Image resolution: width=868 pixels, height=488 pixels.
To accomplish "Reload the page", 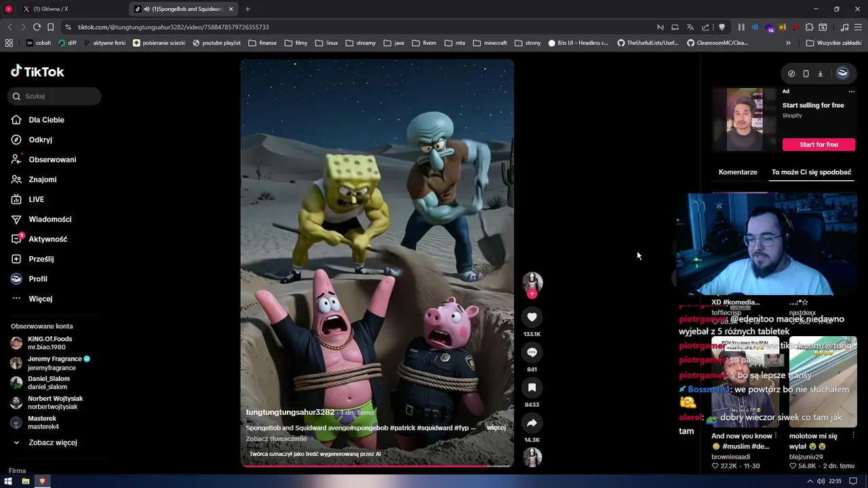I will (x=37, y=27).
